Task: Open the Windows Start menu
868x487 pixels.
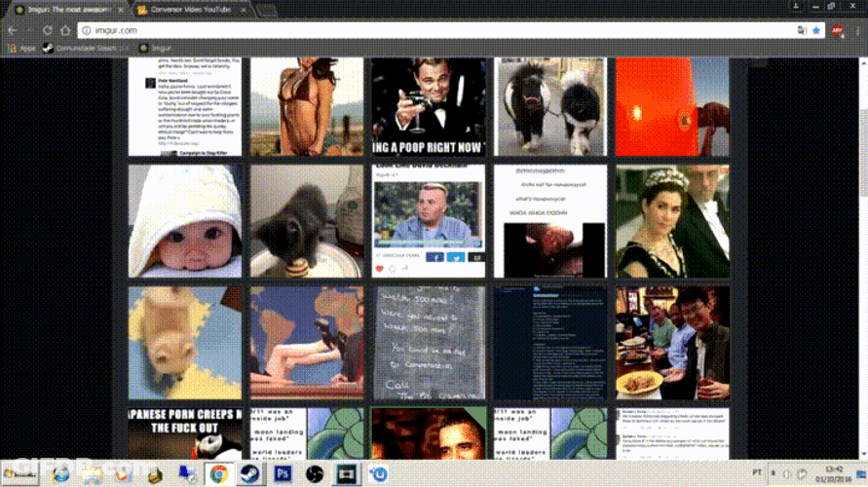Action: [19, 473]
